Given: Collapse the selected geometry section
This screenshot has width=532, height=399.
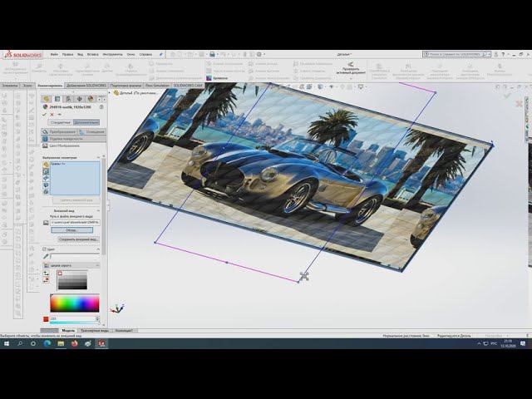Looking at the screenshot, I should pos(98,157).
